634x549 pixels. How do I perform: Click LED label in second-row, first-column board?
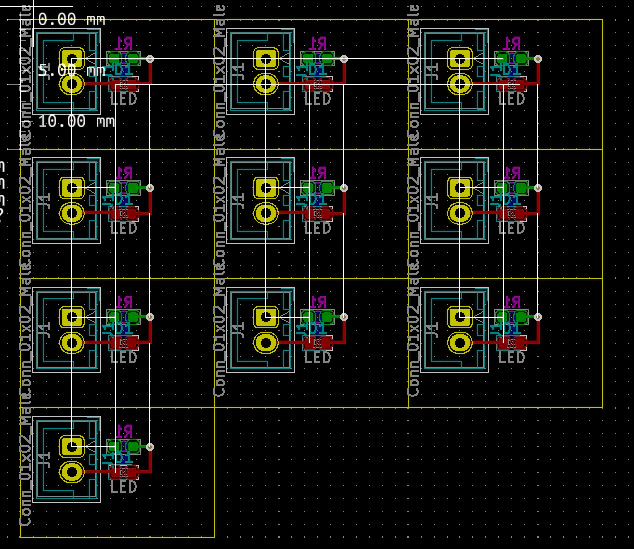point(124,228)
